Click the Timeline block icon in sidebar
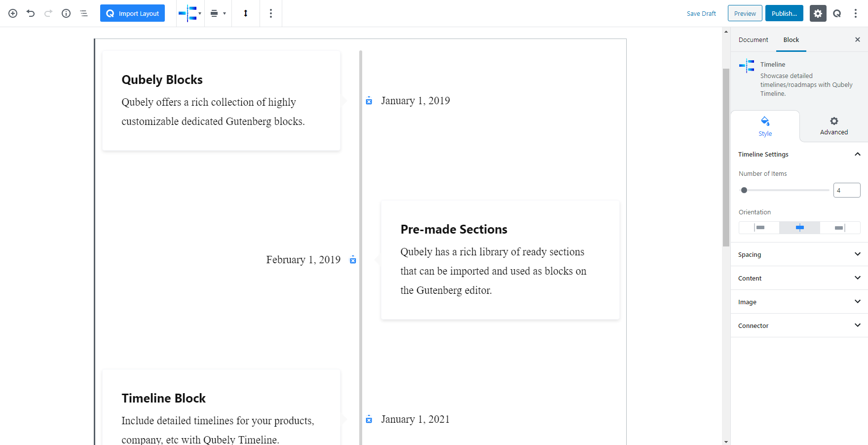The image size is (868, 445). pyautogui.click(x=747, y=66)
